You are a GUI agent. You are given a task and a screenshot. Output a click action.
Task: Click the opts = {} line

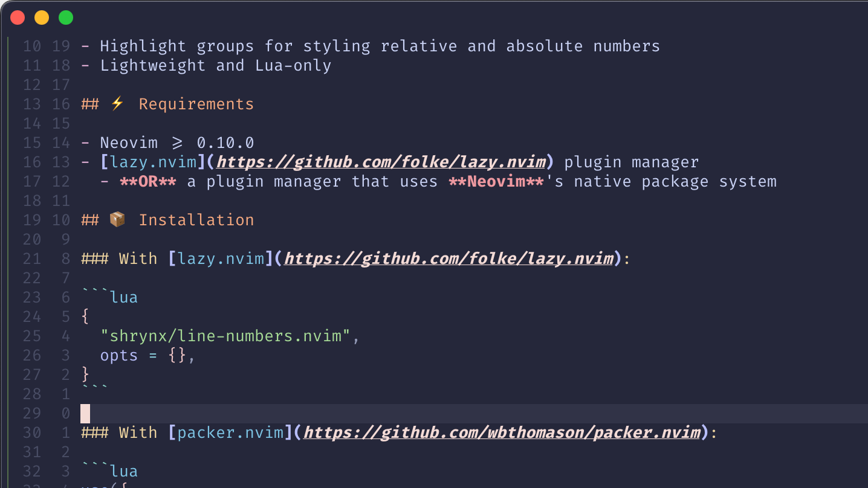pyautogui.click(x=148, y=355)
